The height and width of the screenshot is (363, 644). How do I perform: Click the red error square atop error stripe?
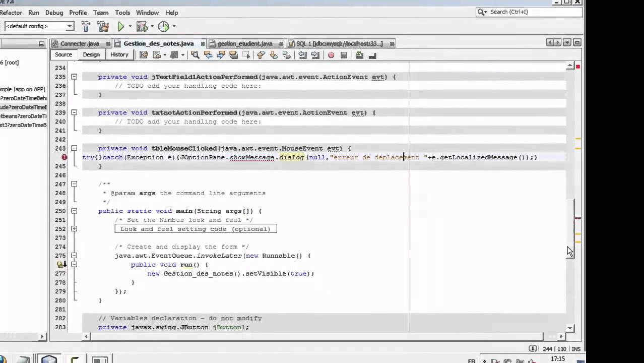click(x=577, y=67)
